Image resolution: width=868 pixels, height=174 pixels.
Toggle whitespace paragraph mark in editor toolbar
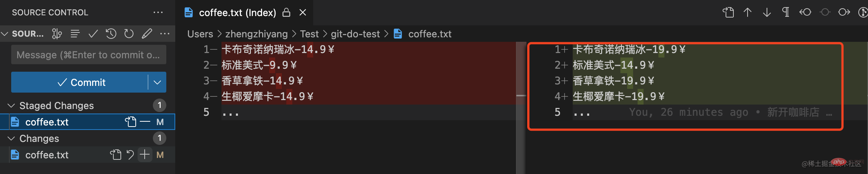click(786, 12)
